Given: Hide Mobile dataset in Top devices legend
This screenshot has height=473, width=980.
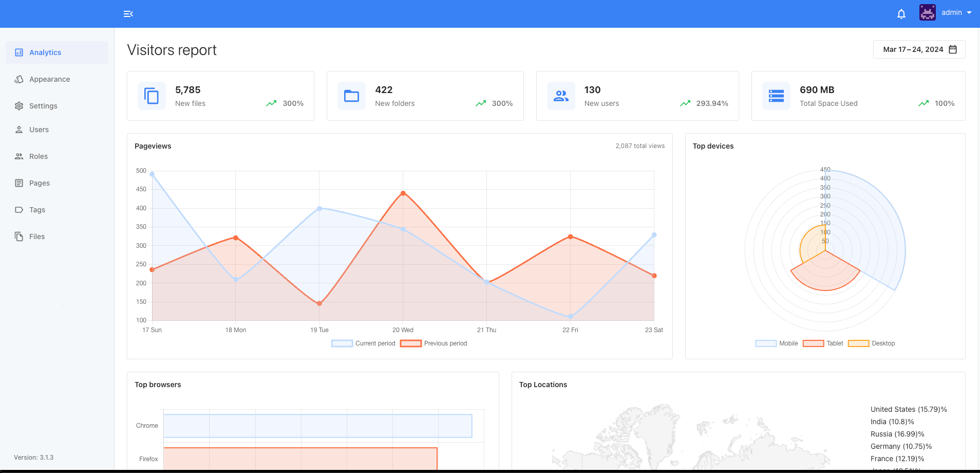Looking at the screenshot, I should tap(777, 343).
